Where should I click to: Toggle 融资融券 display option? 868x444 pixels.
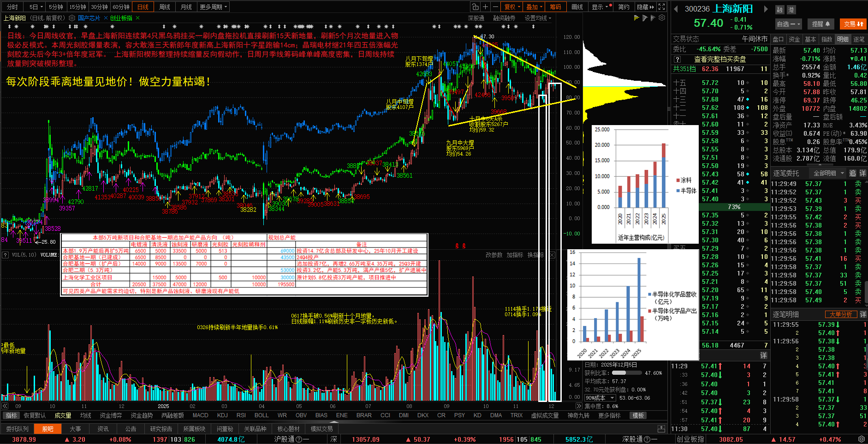[x=504, y=18]
